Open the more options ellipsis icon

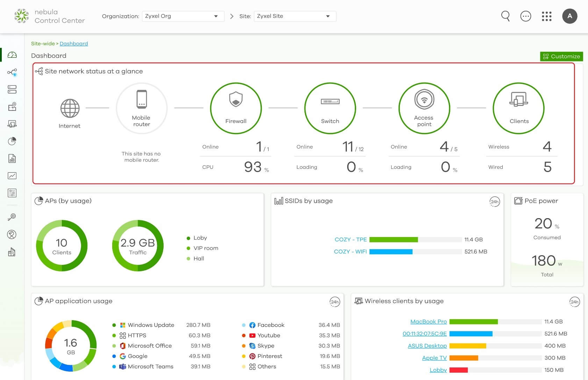pyautogui.click(x=525, y=16)
